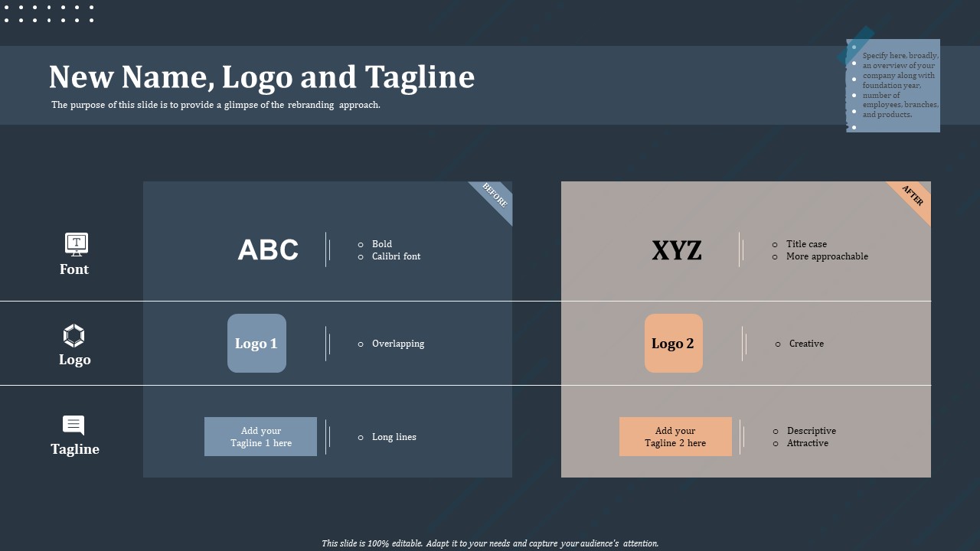
Task: Select the 'Descriptive' bullet
Action: [x=812, y=431]
